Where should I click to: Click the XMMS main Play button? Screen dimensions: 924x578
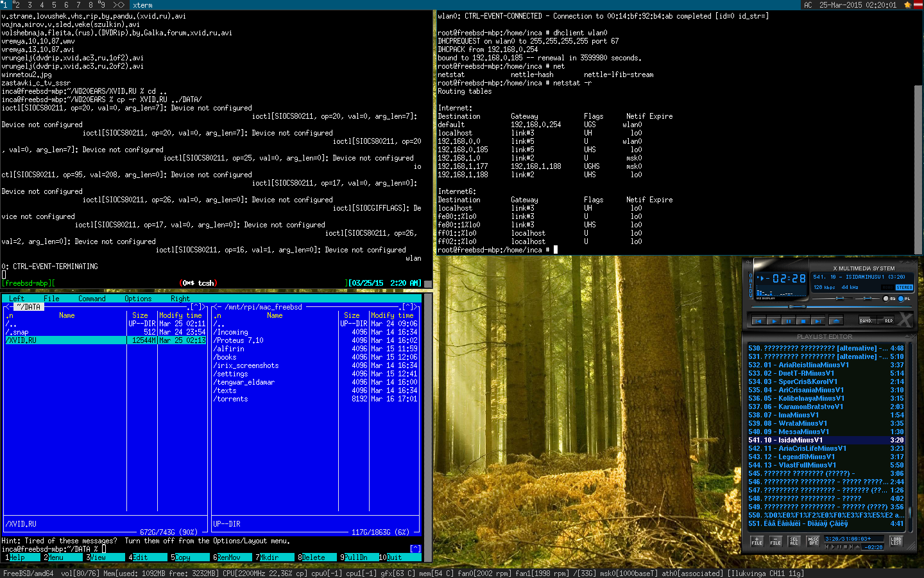click(x=774, y=321)
